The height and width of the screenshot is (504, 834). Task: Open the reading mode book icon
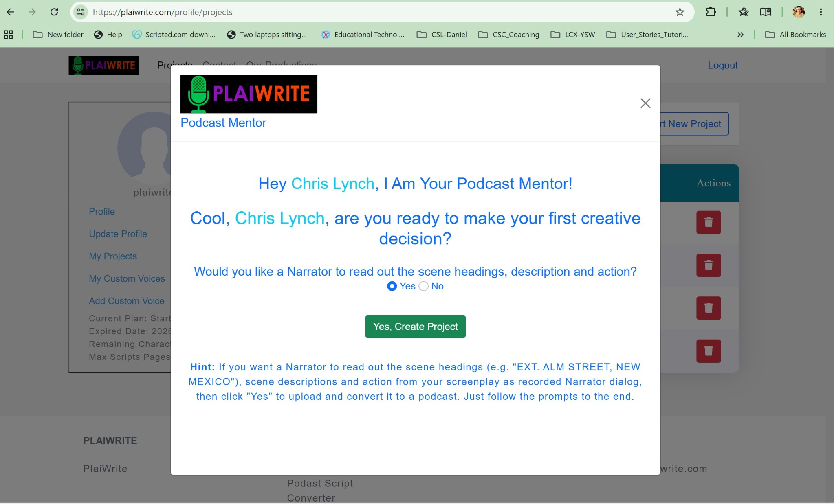pos(766,12)
